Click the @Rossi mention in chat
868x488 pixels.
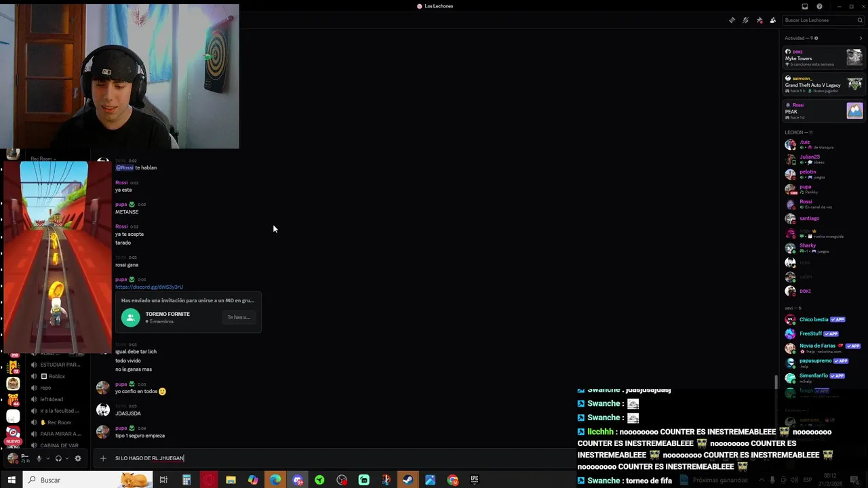124,167
